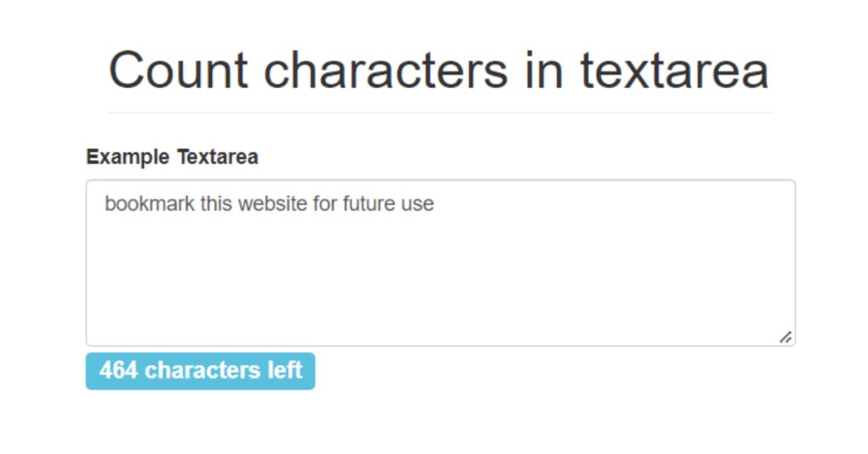The image size is (868, 454).
Task: Click the number 464 in the badge
Action: 119,370
